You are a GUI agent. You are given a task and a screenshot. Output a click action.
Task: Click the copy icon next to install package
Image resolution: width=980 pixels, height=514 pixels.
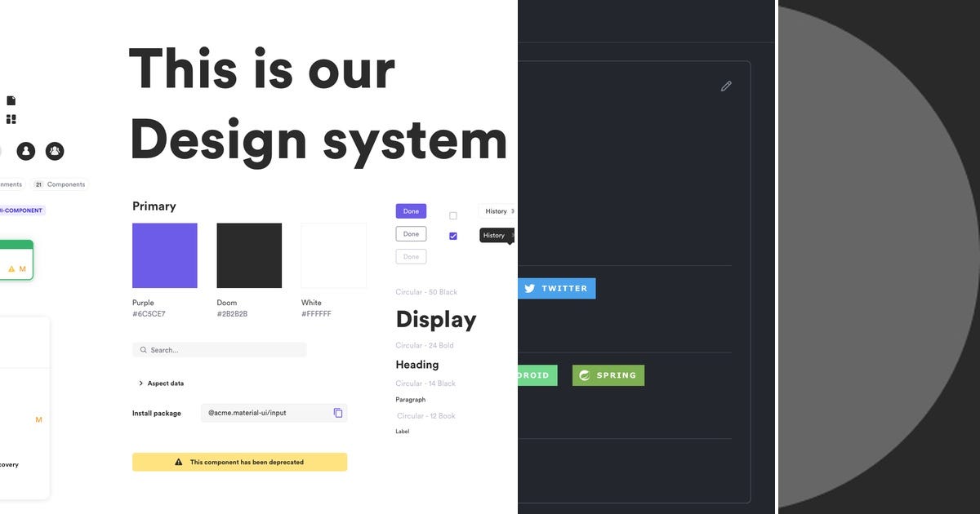click(x=337, y=412)
